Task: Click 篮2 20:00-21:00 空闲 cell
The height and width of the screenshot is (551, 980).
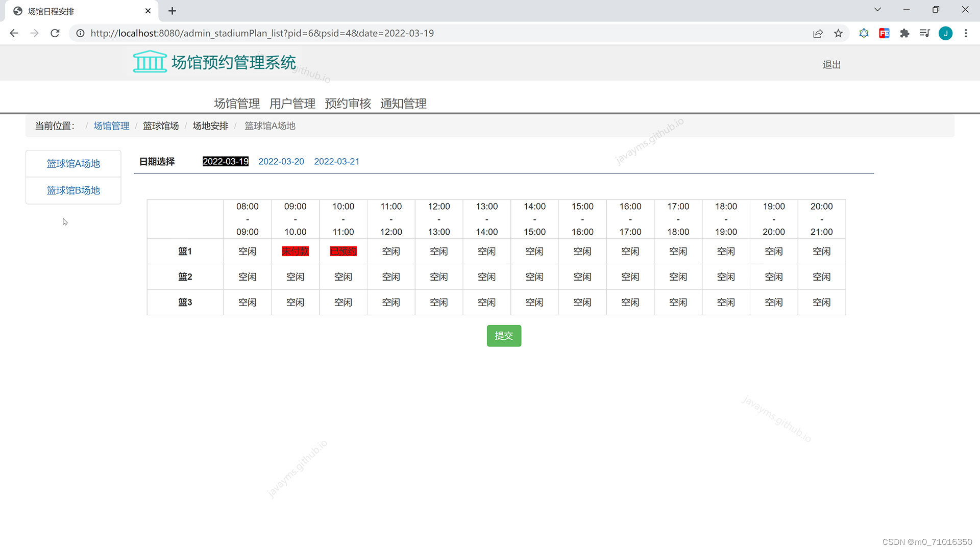Action: point(822,277)
